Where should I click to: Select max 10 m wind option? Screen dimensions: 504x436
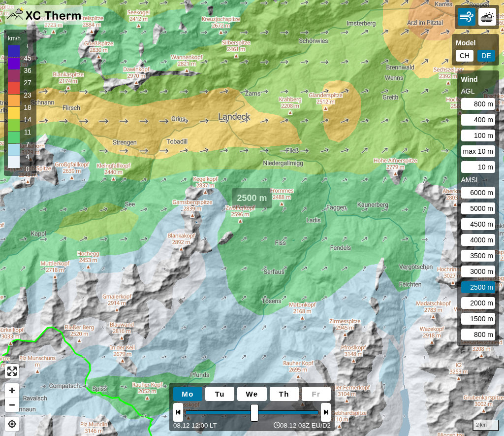(x=478, y=151)
